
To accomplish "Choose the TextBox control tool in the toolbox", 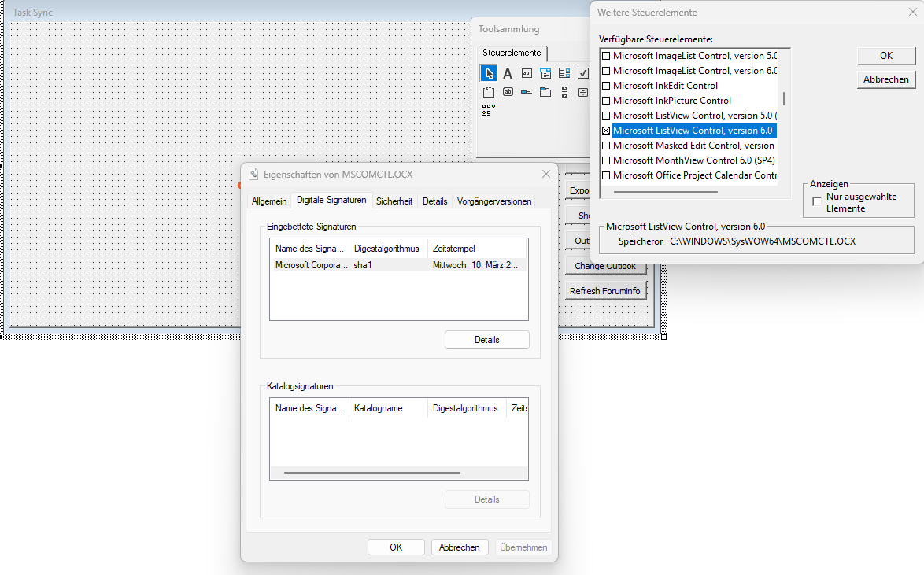I will point(527,73).
